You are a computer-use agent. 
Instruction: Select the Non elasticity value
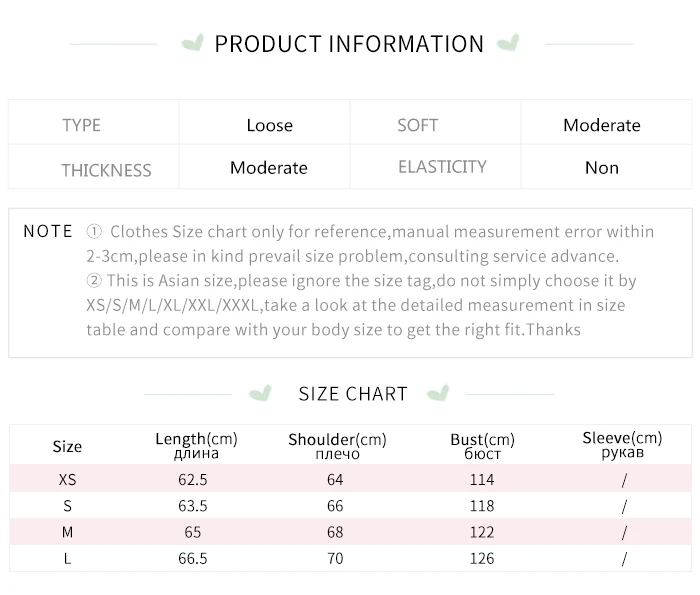(602, 168)
